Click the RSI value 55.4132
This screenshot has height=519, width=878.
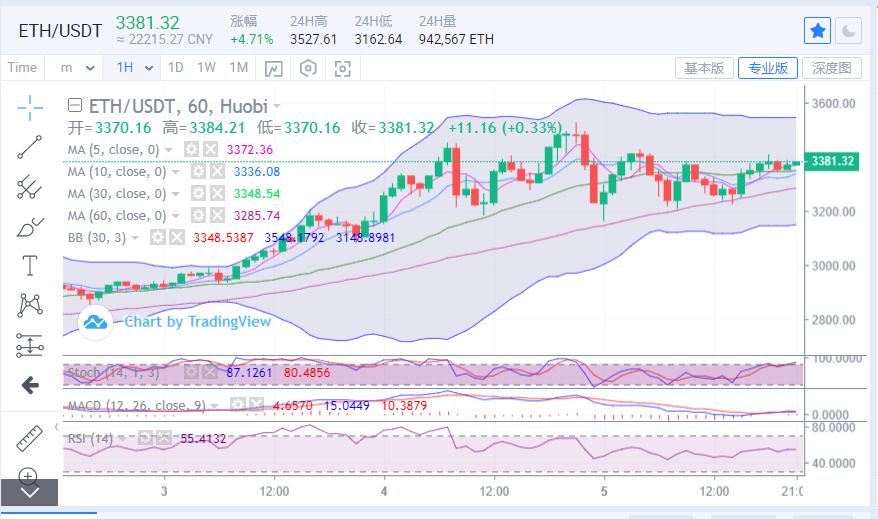pos(203,438)
